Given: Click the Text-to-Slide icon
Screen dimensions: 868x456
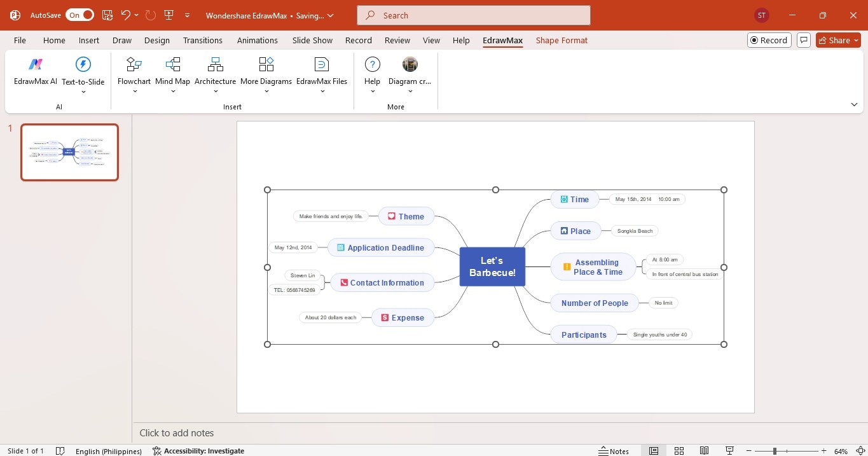Looking at the screenshot, I should [83, 64].
